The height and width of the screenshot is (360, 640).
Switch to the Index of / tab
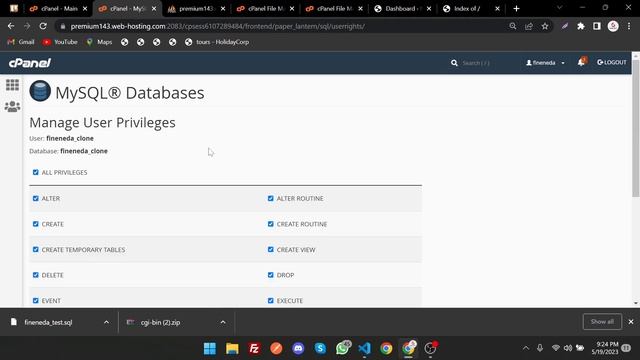[x=472, y=9]
